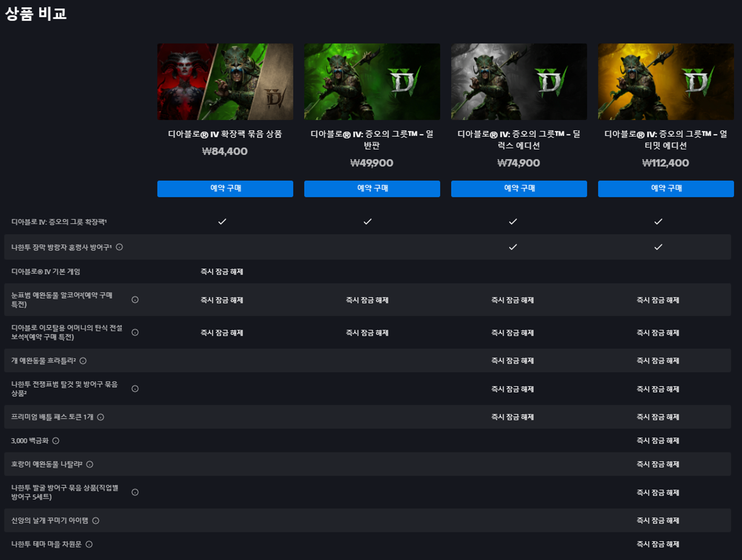Click 예약 구매 for 확장팩 묶음 상품
Image resolution: width=742 pixels, height=560 pixels.
tap(225, 188)
